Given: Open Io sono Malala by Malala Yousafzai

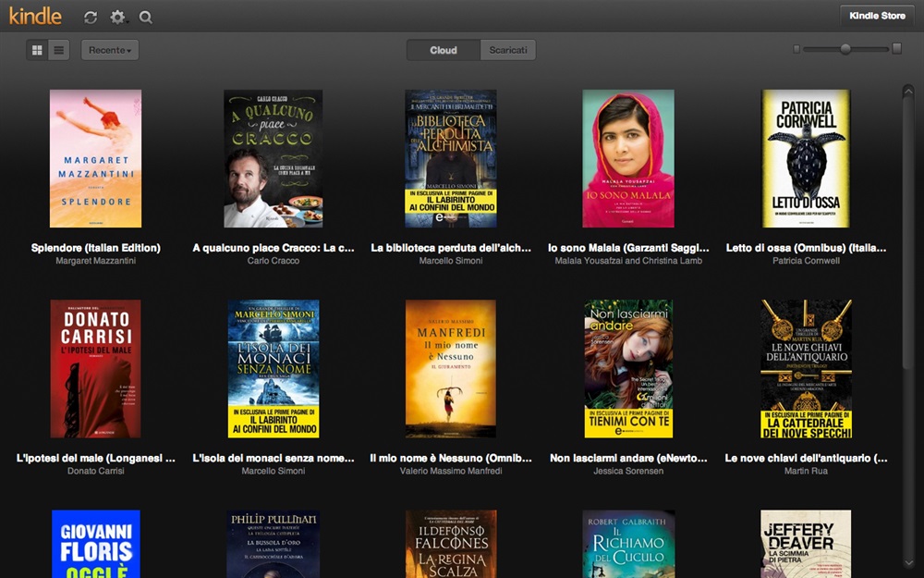Looking at the screenshot, I should 628,158.
